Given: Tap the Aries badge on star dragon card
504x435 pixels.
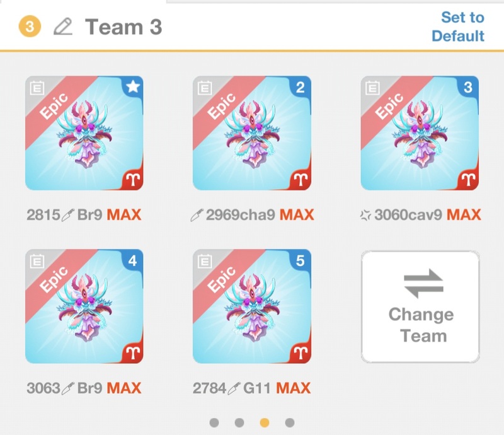Looking at the screenshot, I should point(134,179).
